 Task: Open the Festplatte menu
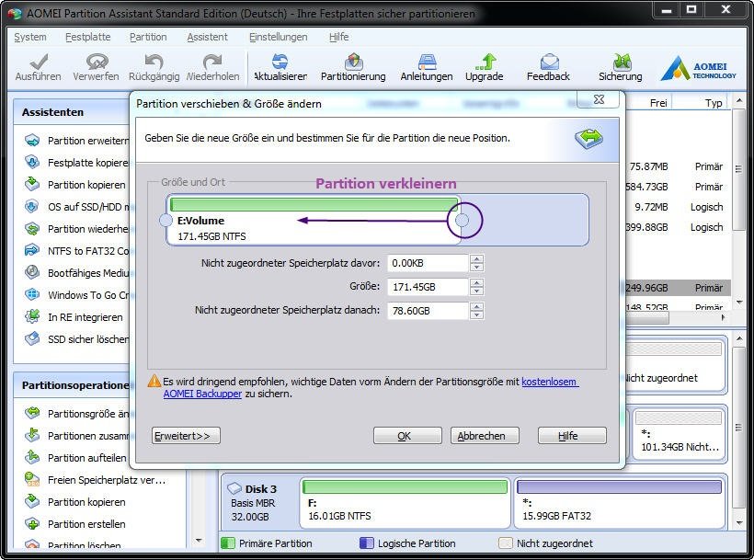click(x=88, y=37)
